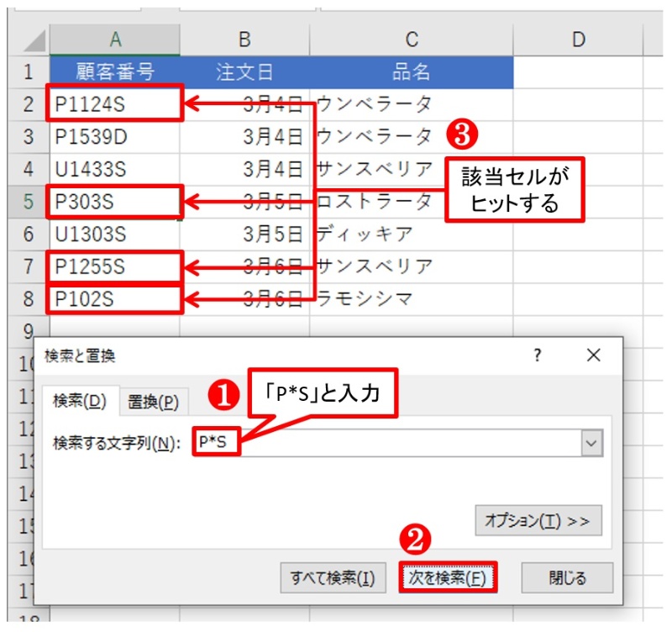Select the 注文日 header cell
The height and width of the screenshot is (632, 672).
pos(244,71)
